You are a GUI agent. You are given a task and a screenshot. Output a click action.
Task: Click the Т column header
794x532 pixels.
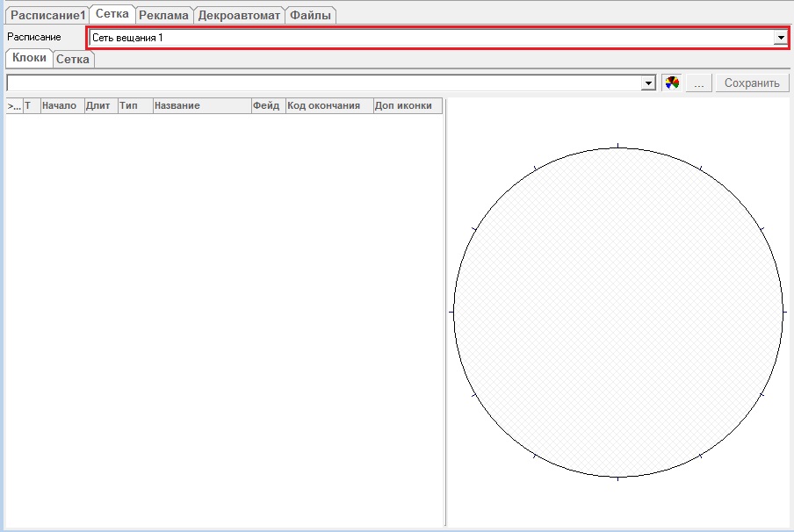[x=32, y=106]
